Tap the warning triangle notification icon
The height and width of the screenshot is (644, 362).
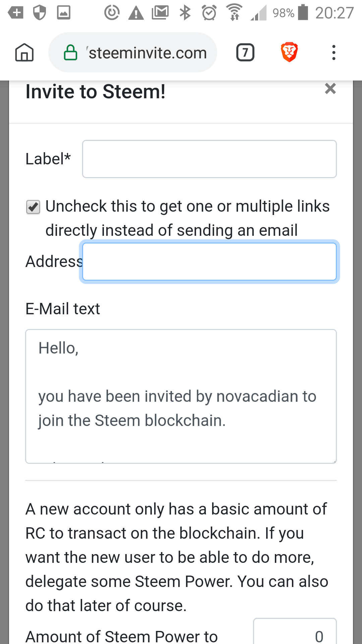136,13
